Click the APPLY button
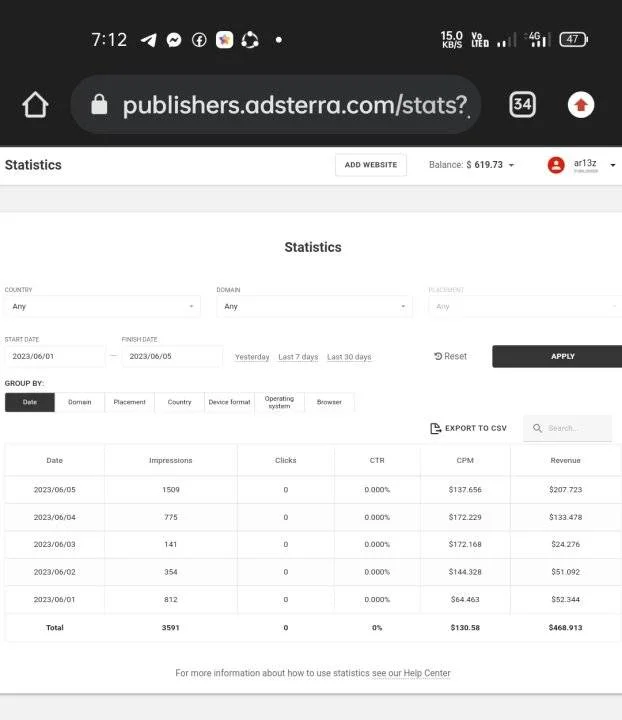Viewport: 622px width, 720px height. [557, 356]
